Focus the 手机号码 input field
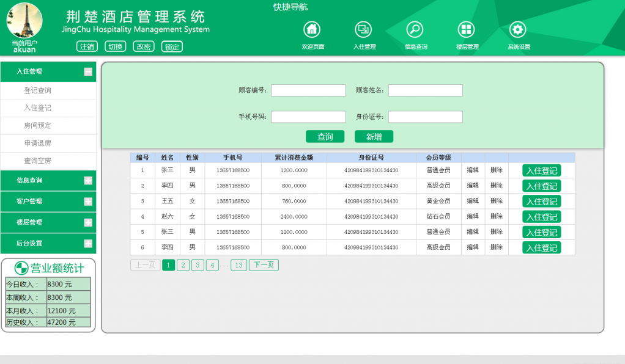 coord(308,117)
